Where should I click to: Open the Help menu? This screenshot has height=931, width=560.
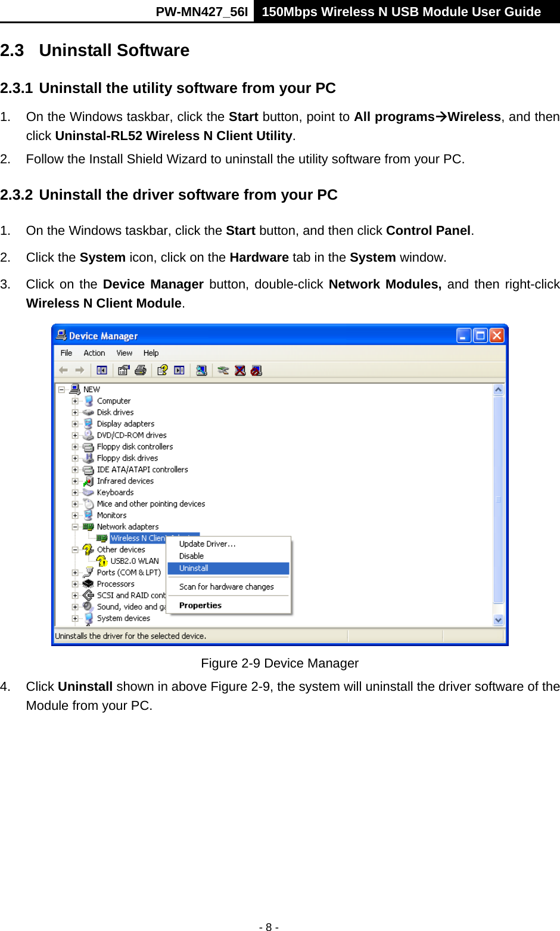click(x=151, y=353)
